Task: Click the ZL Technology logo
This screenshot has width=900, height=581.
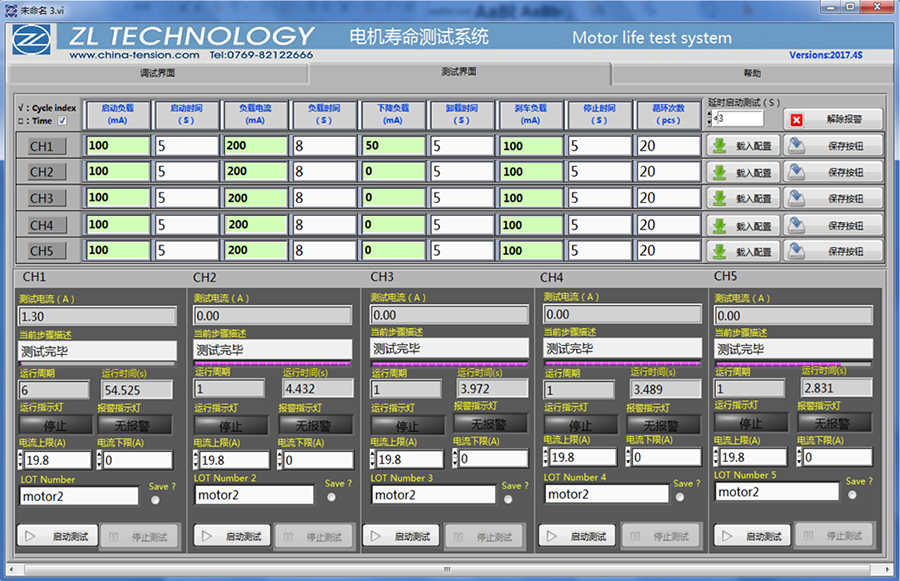Action: pyautogui.click(x=32, y=40)
